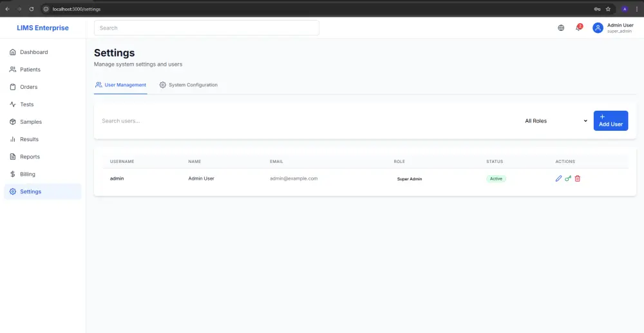Click the STATUS column header
Screen dimensions: 644x333
pos(495,162)
